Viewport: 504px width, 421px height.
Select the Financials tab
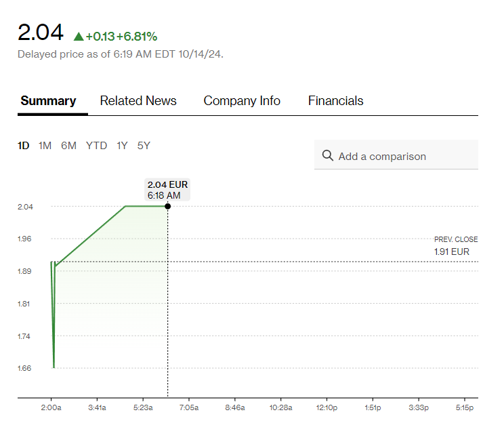335,101
